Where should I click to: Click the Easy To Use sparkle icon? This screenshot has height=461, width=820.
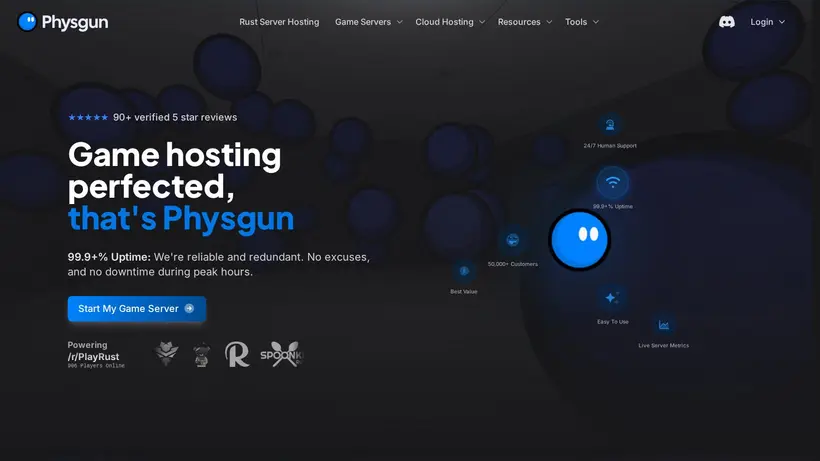point(612,298)
